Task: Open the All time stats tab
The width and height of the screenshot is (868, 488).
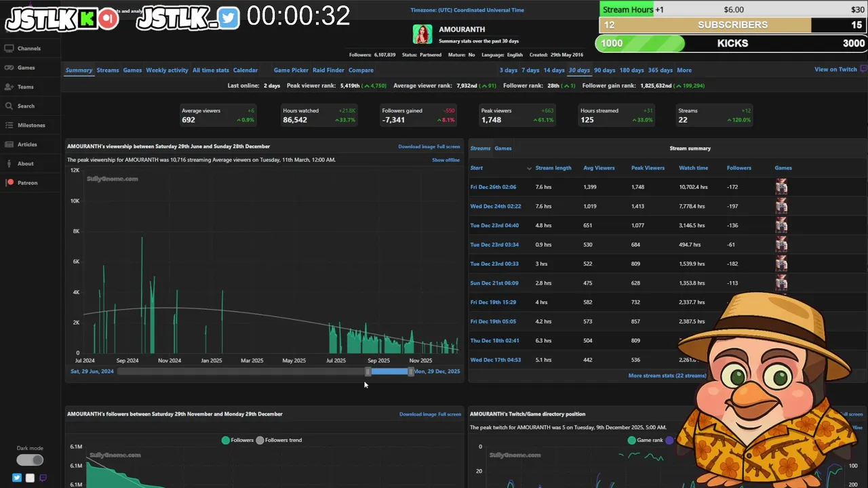Action: pos(211,70)
